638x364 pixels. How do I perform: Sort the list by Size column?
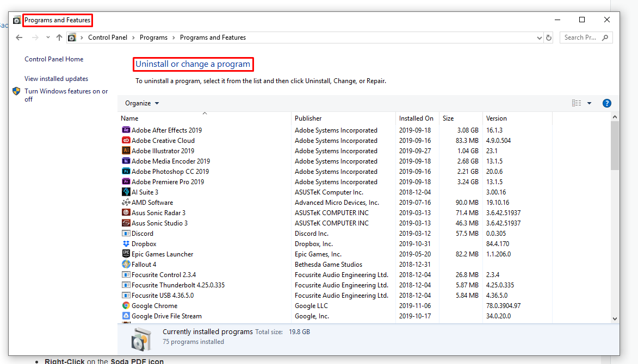(x=461, y=118)
